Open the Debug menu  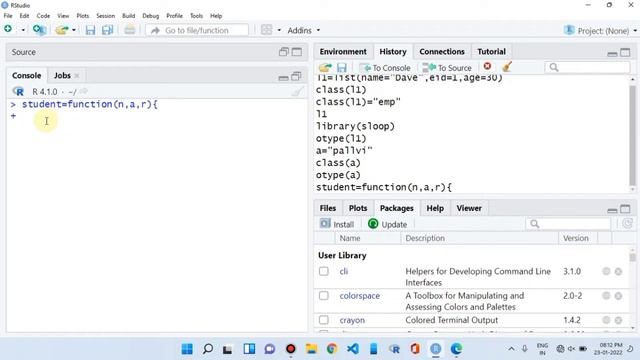click(x=151, y=16)
